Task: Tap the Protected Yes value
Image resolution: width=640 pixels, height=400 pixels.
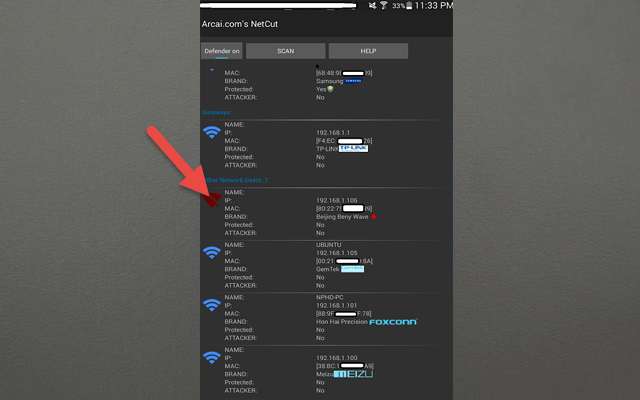Action: point(321,89)
